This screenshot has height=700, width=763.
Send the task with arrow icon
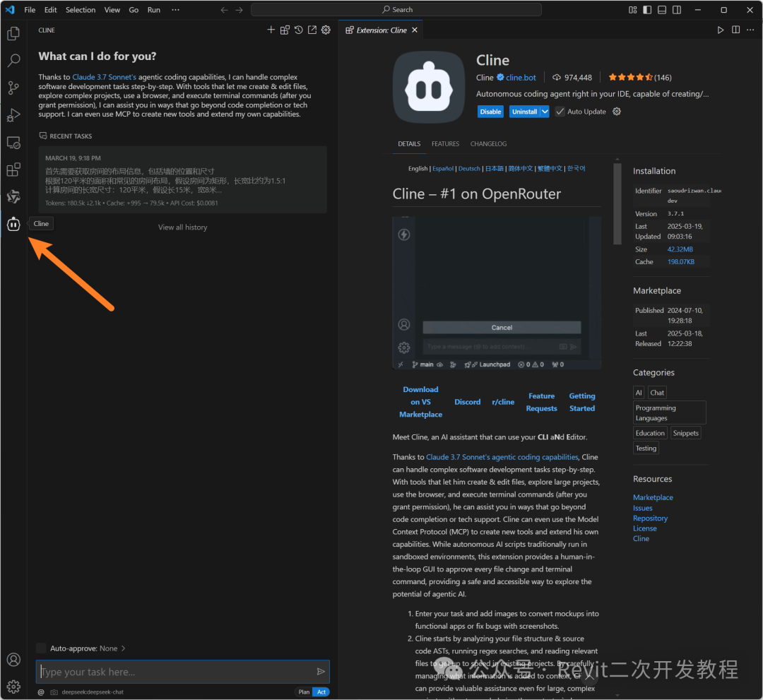tap(321, 671)
